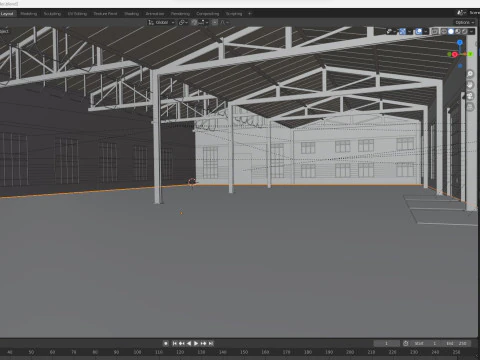Image resolution: width=480 pixels, height=360 pixels.
Task: Play the animation forward
Action: [x=196, y=343]
